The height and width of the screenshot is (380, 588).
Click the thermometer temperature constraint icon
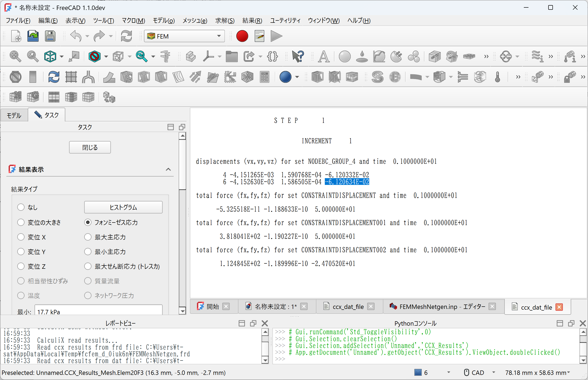(497, 77)
